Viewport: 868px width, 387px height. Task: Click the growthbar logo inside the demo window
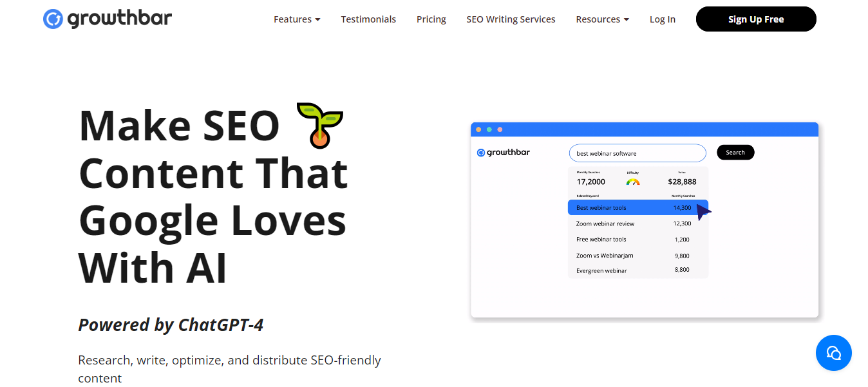pos(504,153)
